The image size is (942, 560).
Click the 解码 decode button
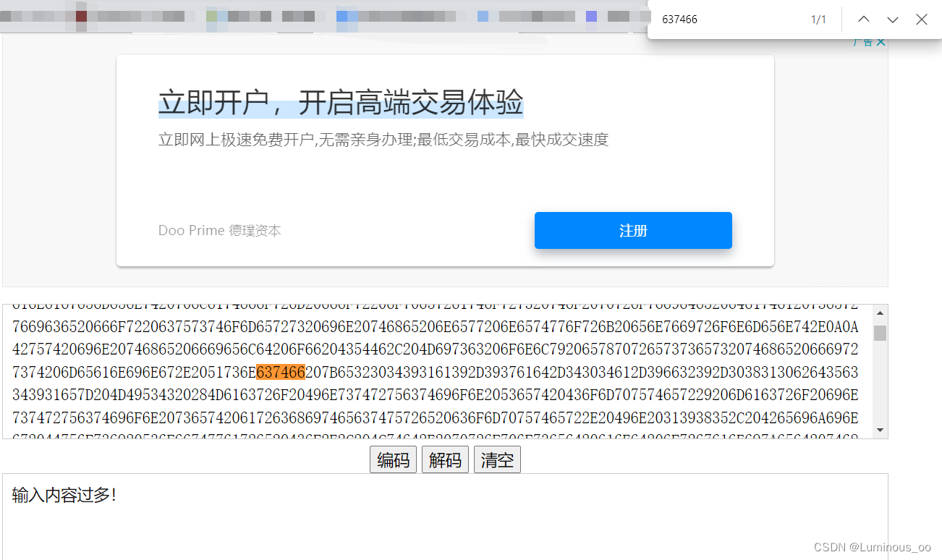[x=445, y=459]
